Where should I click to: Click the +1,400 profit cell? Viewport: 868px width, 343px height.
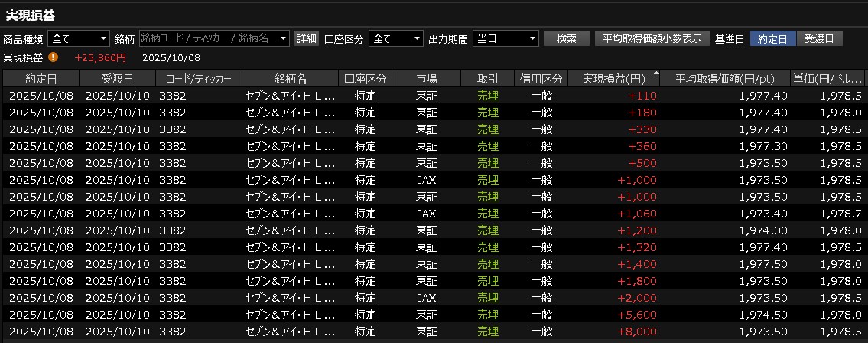click(637, 264)
